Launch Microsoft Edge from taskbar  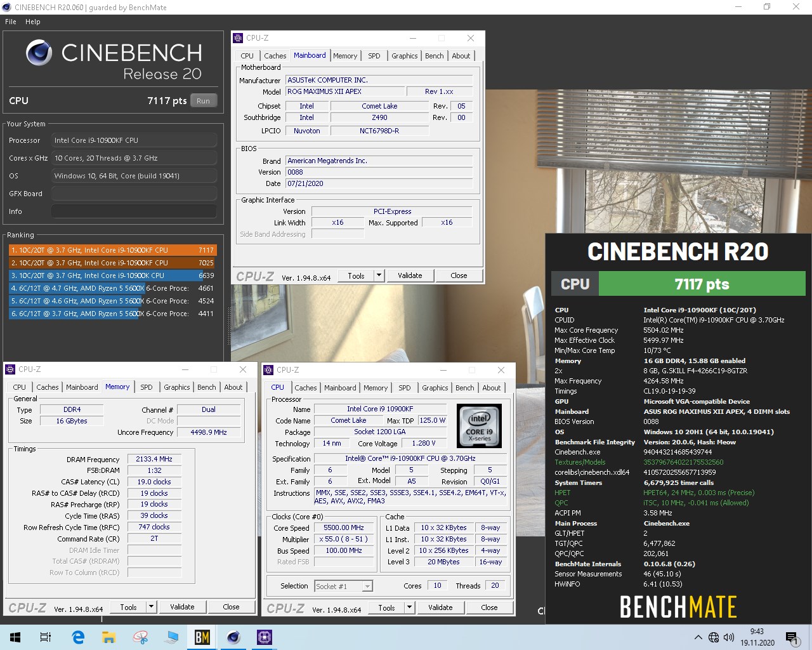[x=78, y=637]
